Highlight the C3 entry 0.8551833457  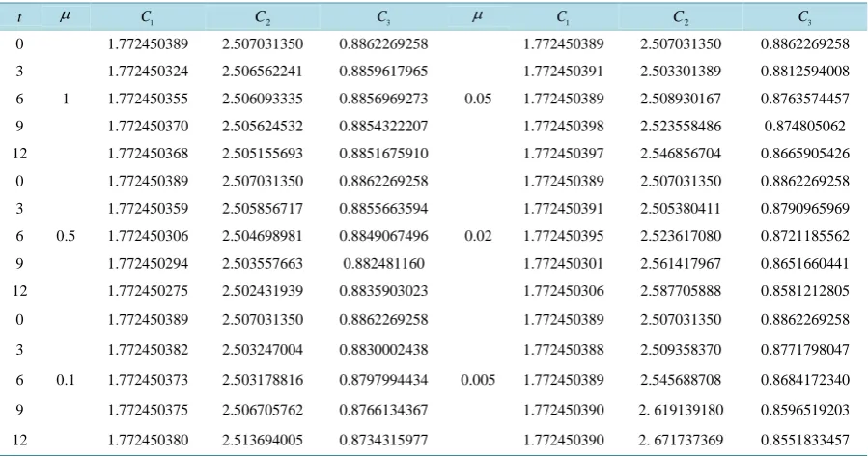(x=805, y=441)
